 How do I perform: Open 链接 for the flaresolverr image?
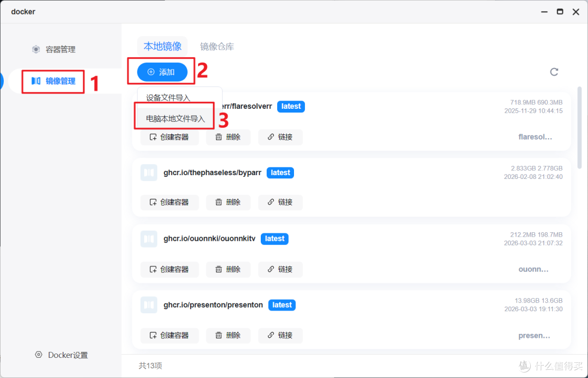280,137
